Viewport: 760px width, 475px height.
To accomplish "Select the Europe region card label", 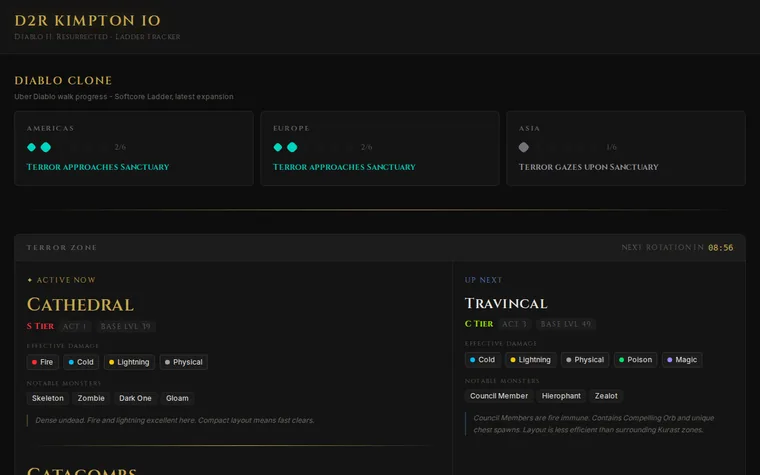I will coord(291,128).
